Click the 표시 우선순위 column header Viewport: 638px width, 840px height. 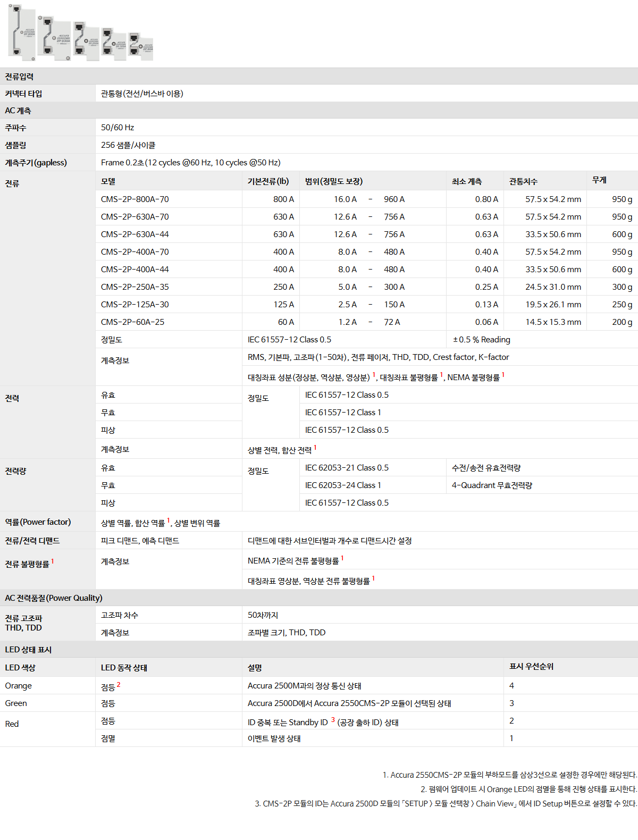pos(531,667)
